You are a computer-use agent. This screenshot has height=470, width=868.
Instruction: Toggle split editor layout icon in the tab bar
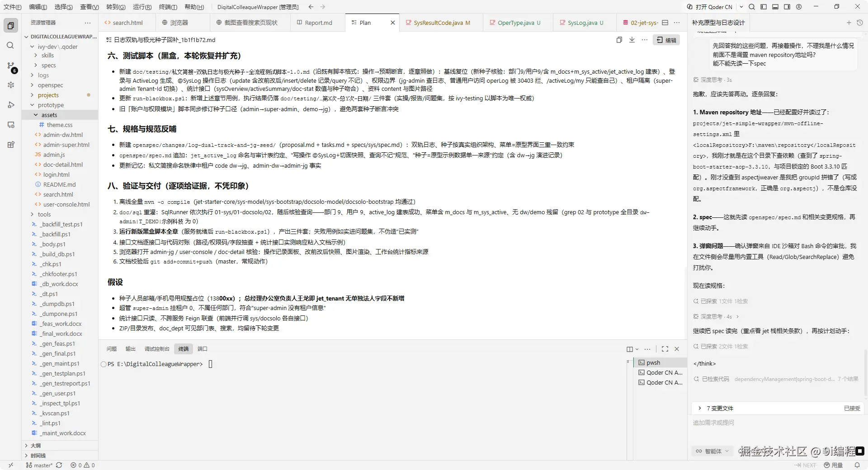tap(665, 23)
